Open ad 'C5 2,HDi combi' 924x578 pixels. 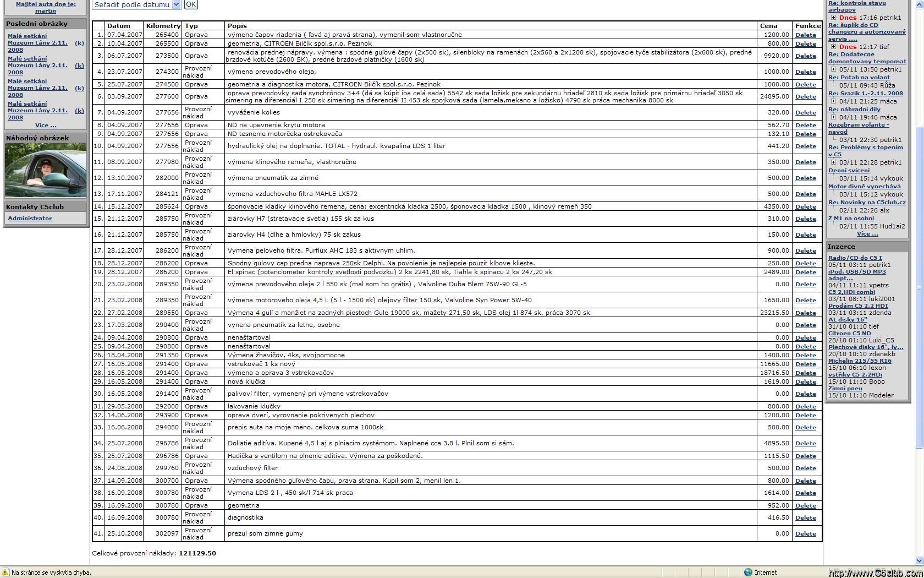(851, 292)
